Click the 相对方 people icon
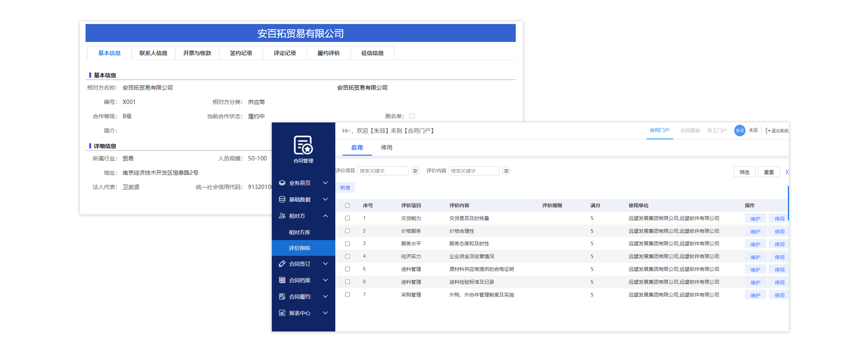Screen dimensions: 868x353 tap(282, 216)
